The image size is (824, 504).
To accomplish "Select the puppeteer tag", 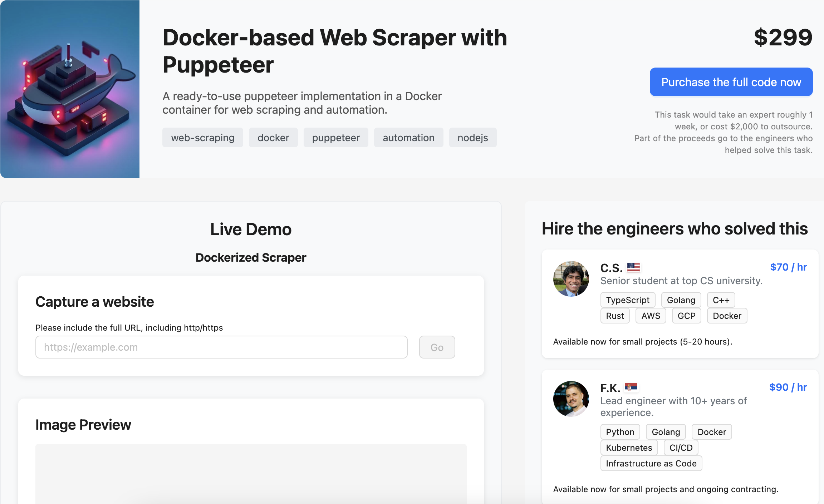I will pos(336,138).
